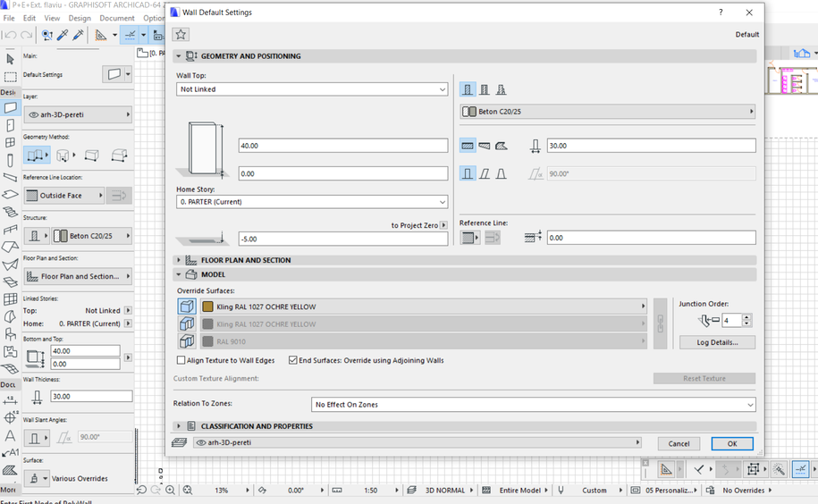
Task: Select the Basic wall structure icon
Action: coord(468,89)
